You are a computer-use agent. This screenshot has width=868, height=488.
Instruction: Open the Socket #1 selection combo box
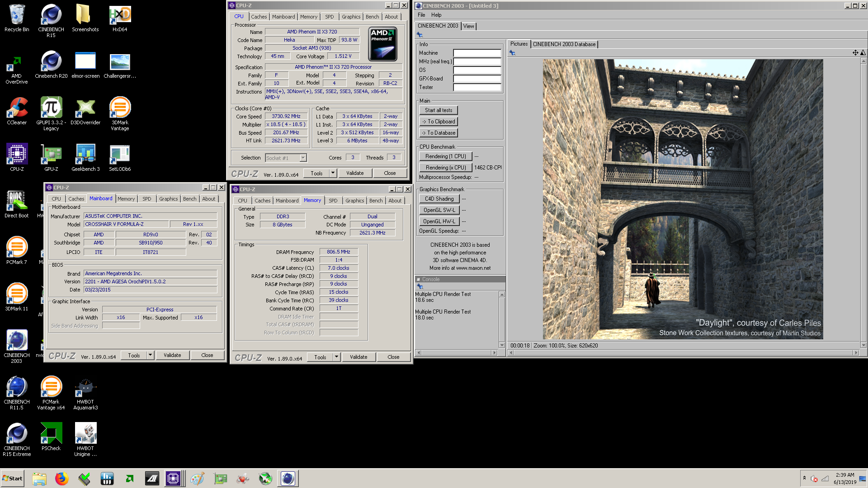pos(286,158)
